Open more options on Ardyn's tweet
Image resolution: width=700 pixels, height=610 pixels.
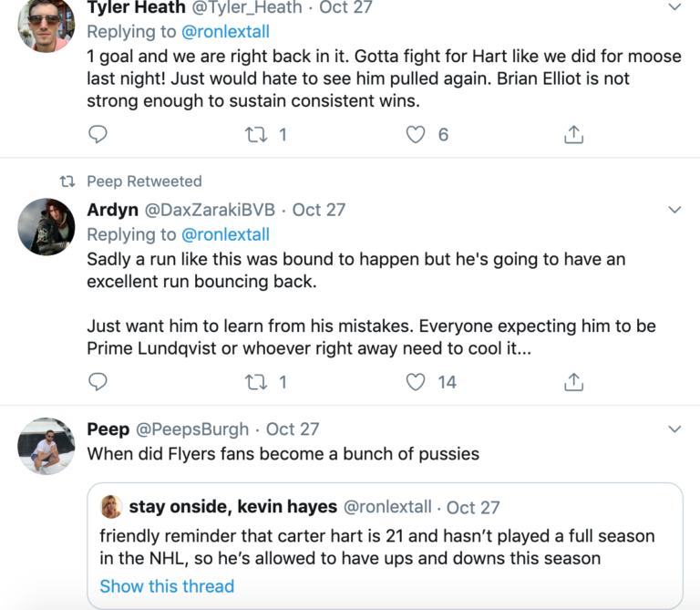coord(674,210)
